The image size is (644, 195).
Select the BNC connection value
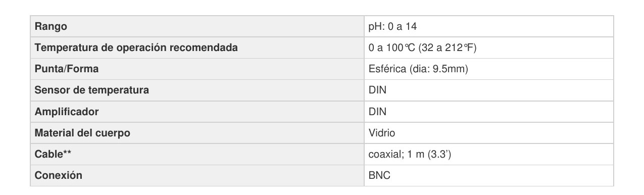[379, 176]
